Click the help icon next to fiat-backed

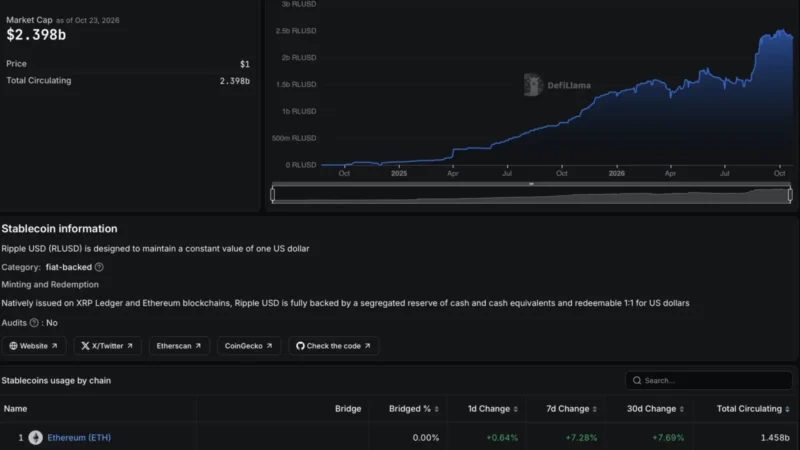[99, 267]
